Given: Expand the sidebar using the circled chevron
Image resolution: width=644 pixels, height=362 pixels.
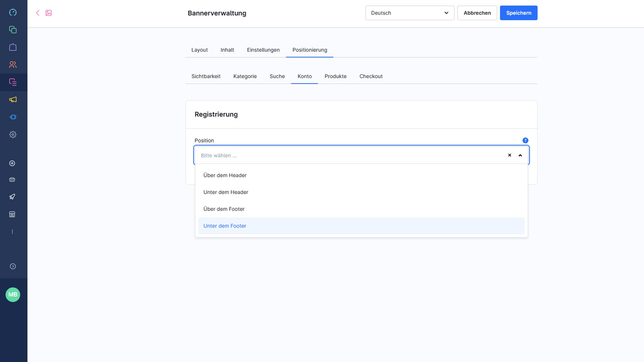Looking at the screenshot, I should [13, 266].
